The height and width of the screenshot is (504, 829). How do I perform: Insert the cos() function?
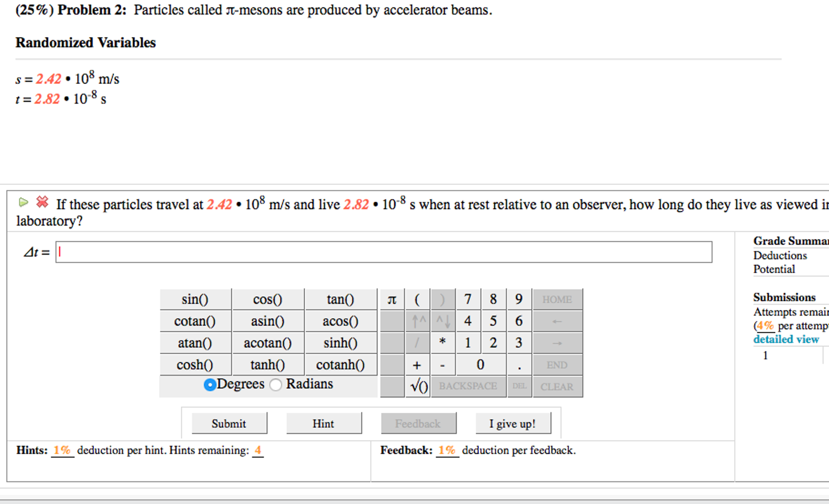268,299
